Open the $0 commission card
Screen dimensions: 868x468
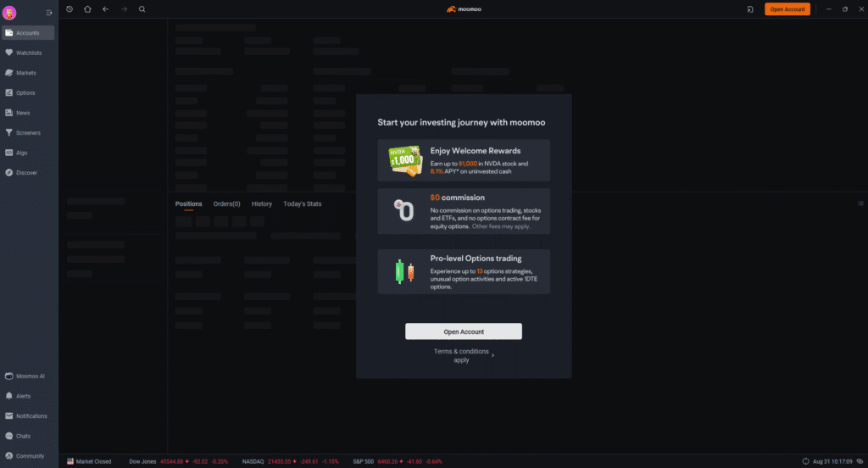pos(464,211)
